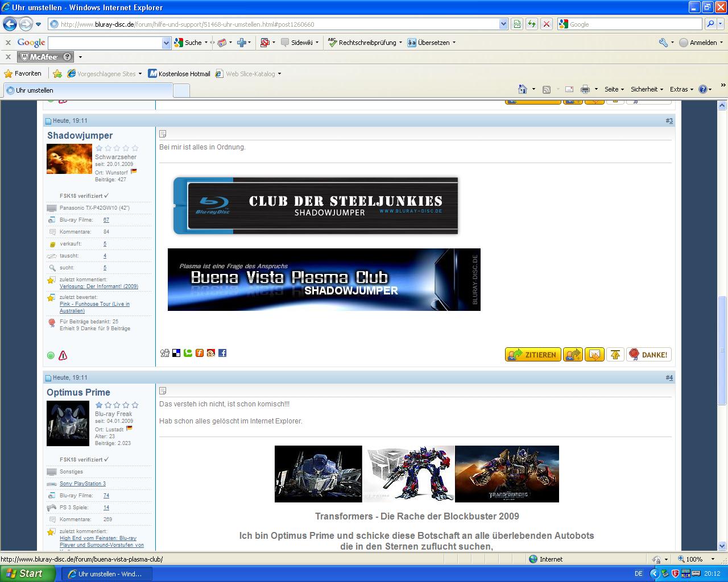Click the green online status dot of Shadowjumper
Viewport: 728px width, 582px height.
pos(51,356)
